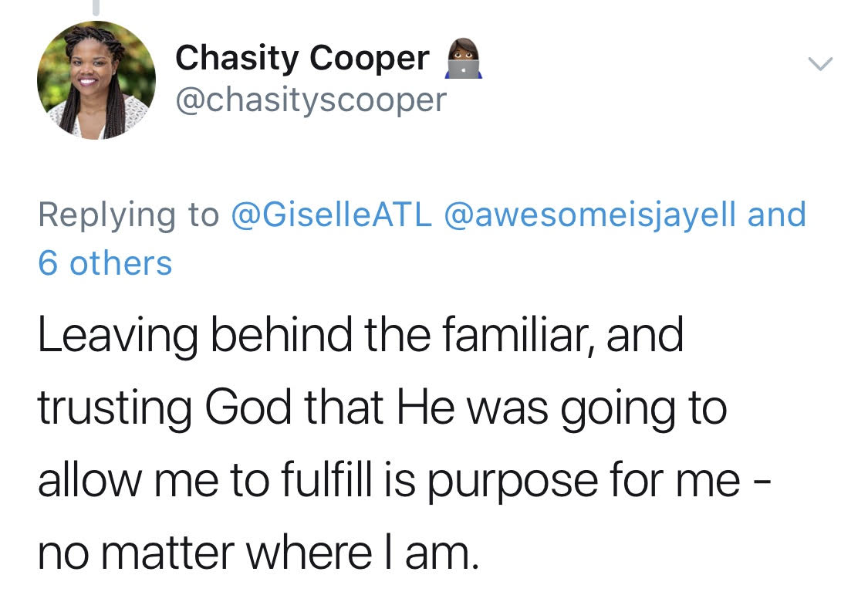Click the word "He" in the tweet

(x=423, y=408)
